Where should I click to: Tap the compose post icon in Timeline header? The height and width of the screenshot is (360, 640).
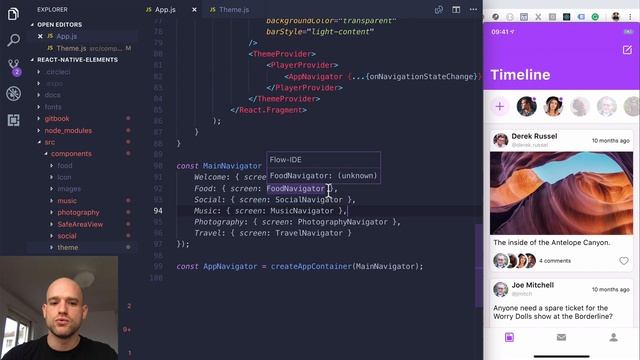[x=627, y=50]
